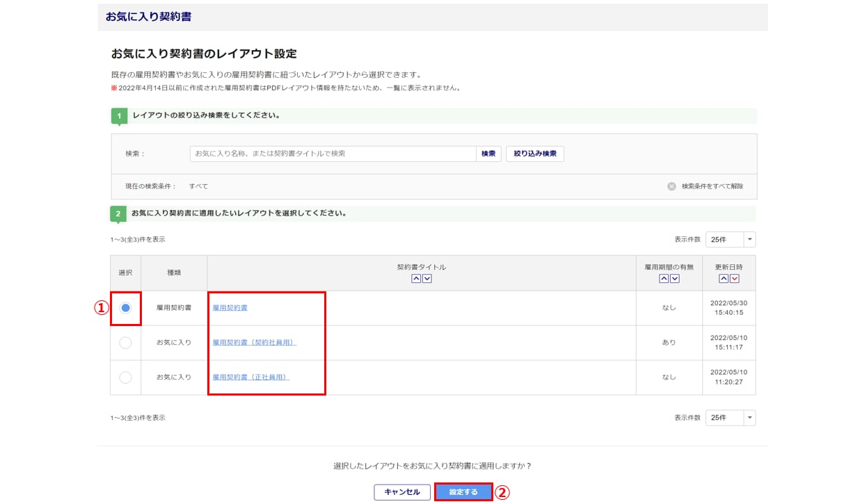Sort 更新日時 column ascending
The width and height of the screenshot is (853, 504).
point(724,279)
